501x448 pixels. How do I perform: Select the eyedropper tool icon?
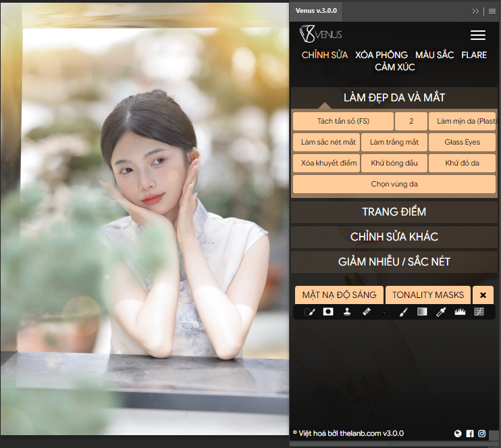pos(441,312)
